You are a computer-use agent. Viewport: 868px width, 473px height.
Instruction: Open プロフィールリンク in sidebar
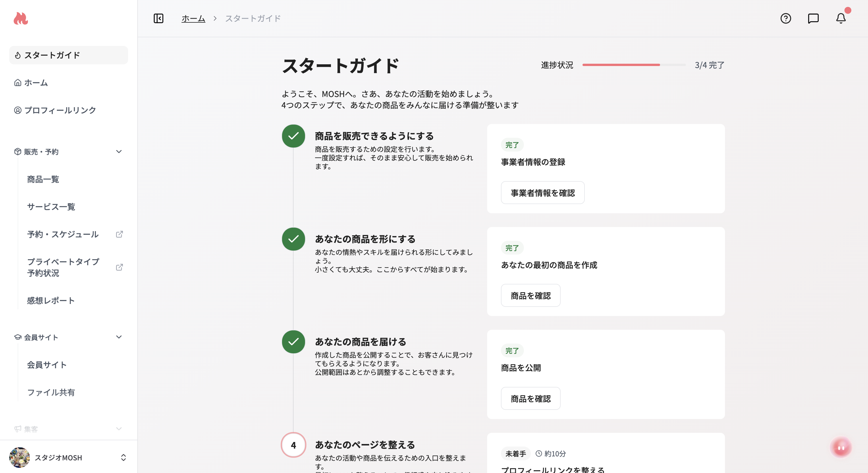[68, 110]
